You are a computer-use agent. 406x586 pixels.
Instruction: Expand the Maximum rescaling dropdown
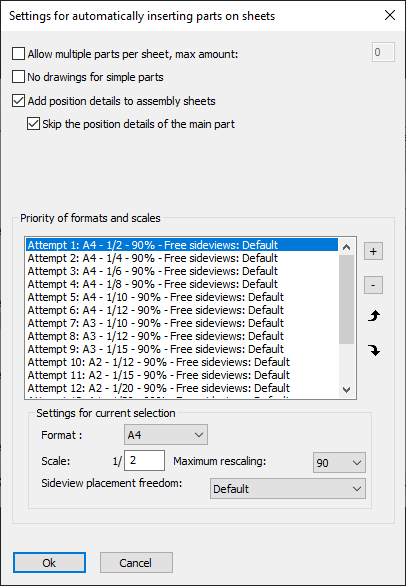coord(339,463)
